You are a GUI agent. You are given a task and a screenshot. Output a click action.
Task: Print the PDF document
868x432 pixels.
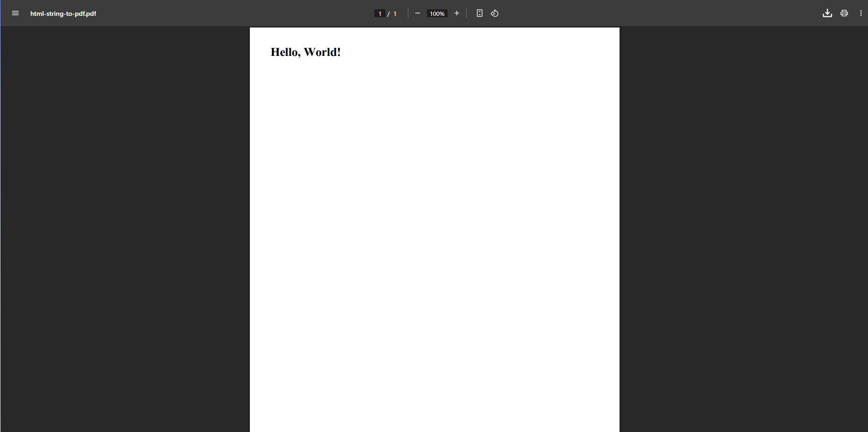click(x=844, y=13)
